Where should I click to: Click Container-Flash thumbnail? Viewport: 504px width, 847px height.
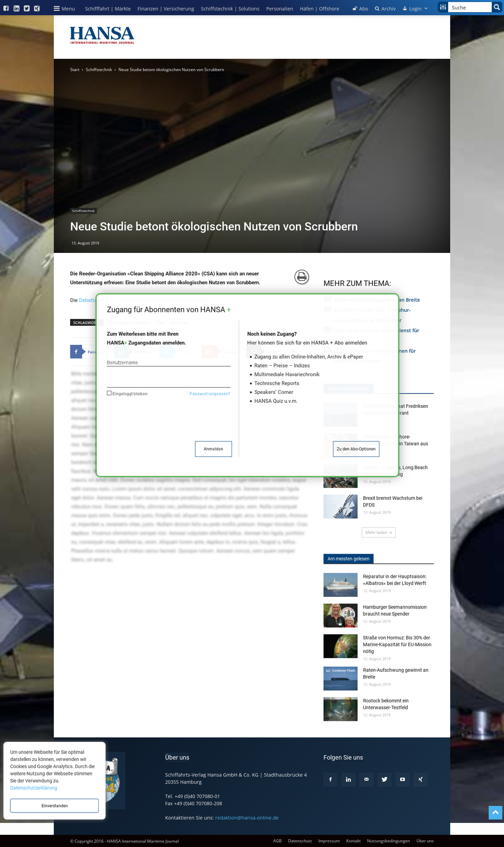coord(340,678)
